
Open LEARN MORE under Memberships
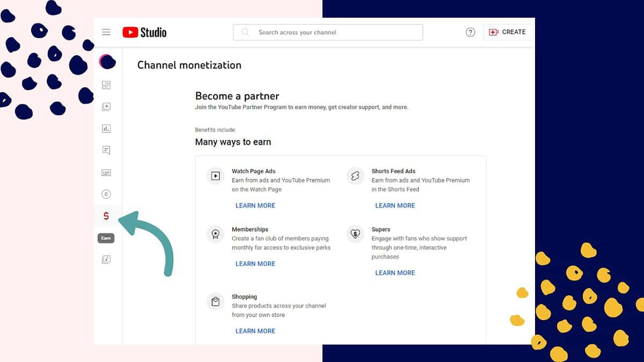[x=255, y=263]
